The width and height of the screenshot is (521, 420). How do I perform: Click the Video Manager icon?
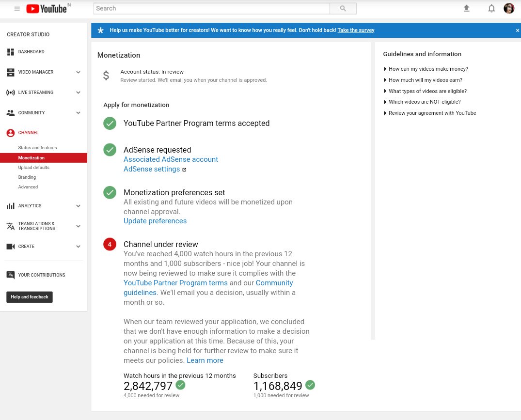tap(11, 72)
